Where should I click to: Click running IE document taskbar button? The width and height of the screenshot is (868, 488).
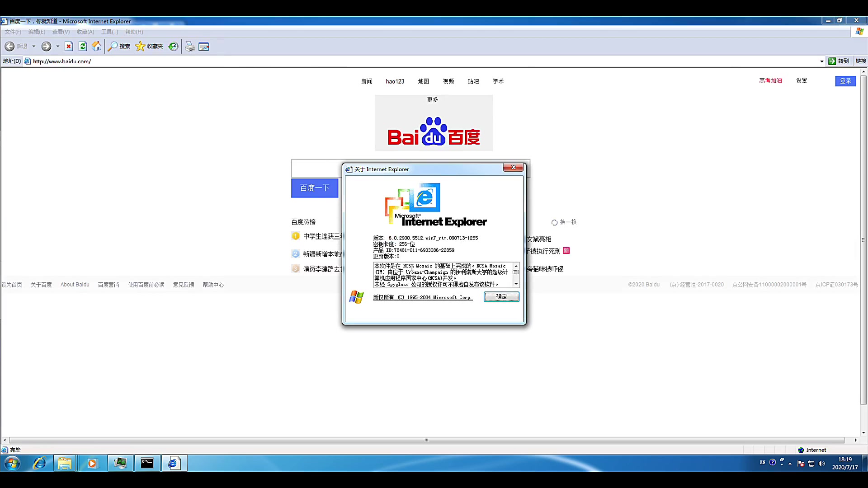(x=174, y=463)
